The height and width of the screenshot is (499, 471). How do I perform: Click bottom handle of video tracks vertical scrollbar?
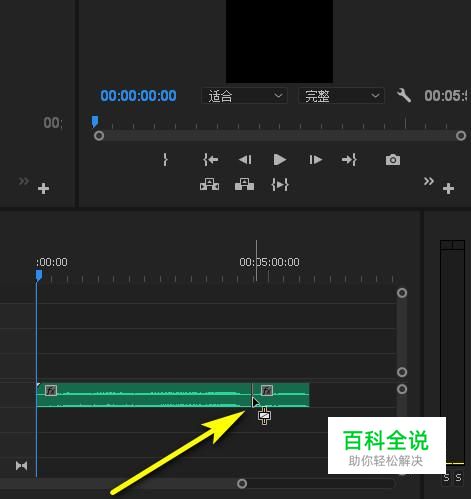[402, 372]
